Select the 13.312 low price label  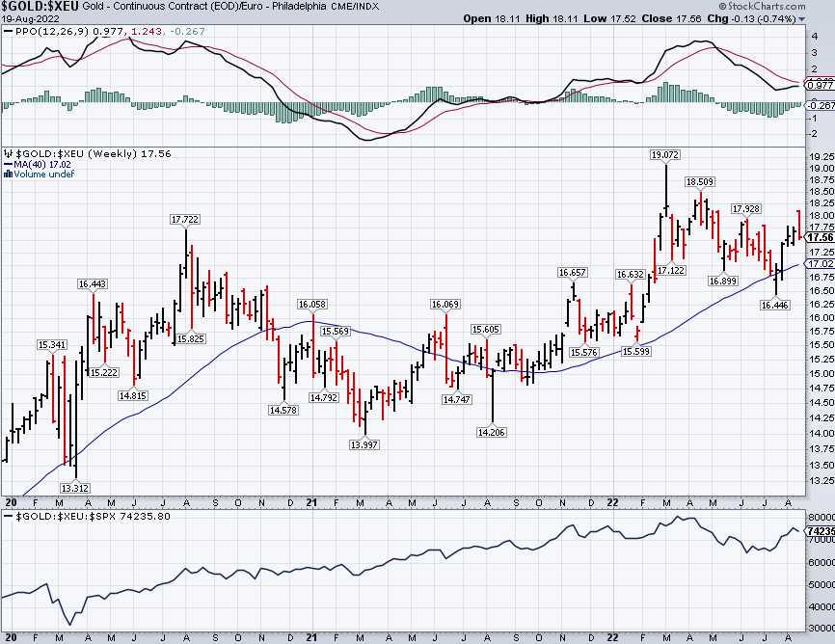coord(75,488)
